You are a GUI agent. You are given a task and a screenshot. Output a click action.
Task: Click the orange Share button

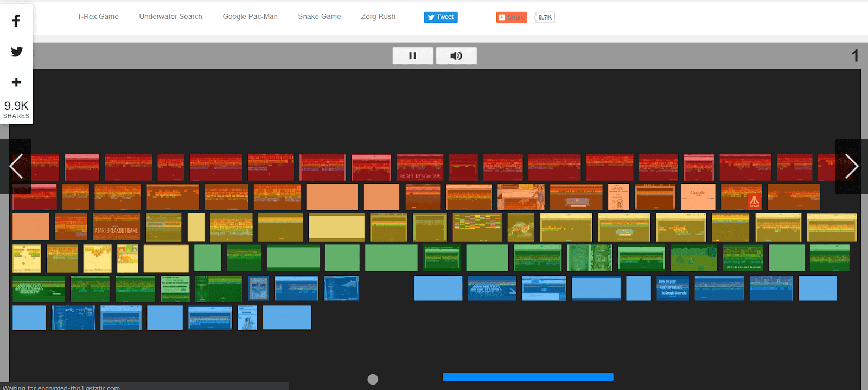coord(512,17)
